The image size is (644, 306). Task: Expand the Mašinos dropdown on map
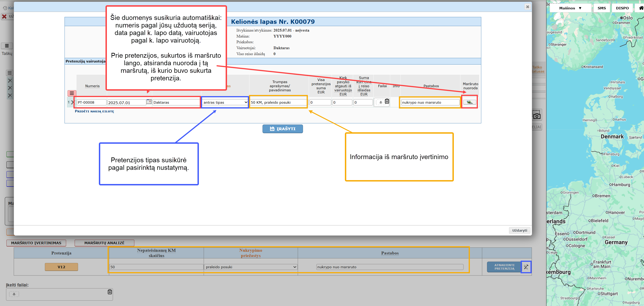pyautogui.click(x=570, y=8)
